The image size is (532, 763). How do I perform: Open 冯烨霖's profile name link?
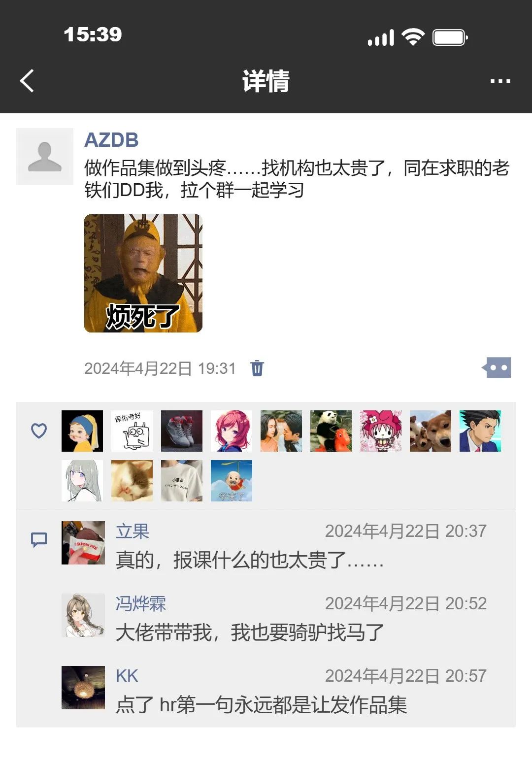(141, 603)
